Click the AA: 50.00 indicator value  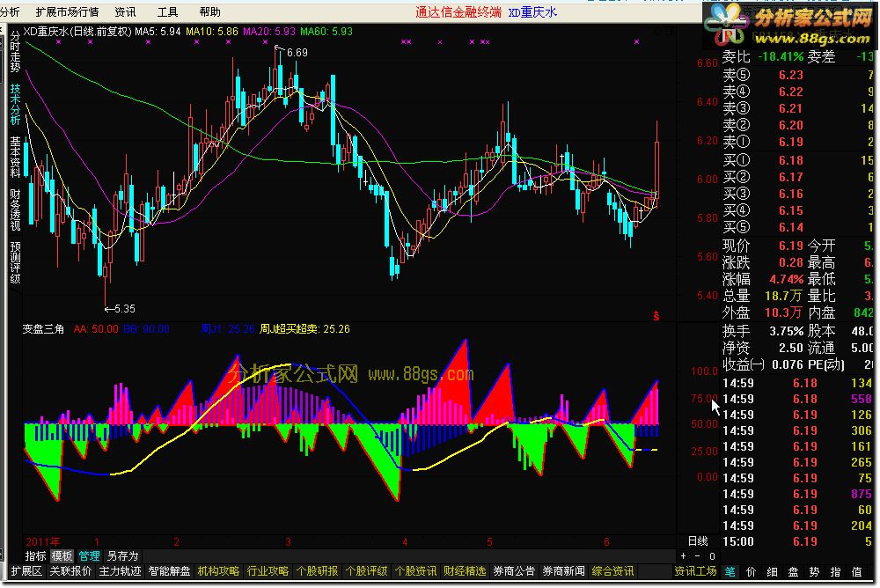coord(96,329)
